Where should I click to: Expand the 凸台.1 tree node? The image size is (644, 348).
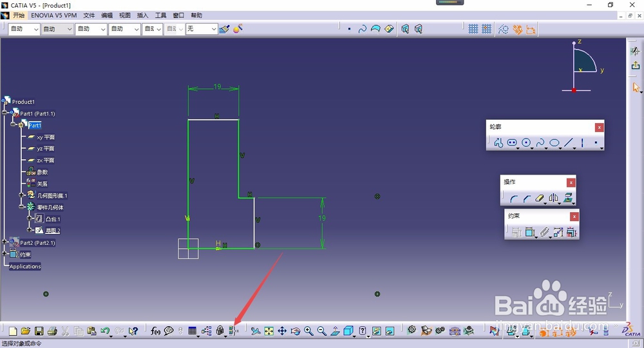[x=29, y=218]
